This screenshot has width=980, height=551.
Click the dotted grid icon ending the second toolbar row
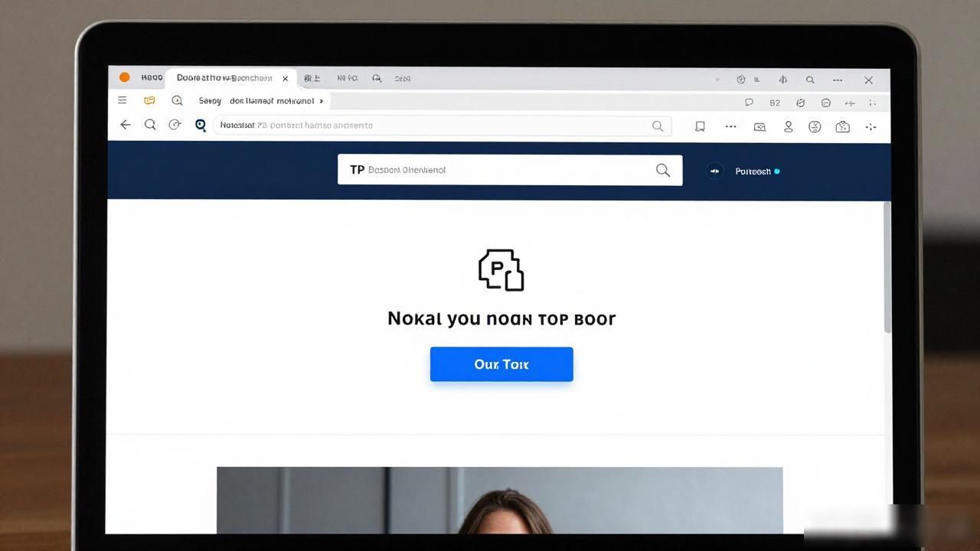click(x=872, y=103)
